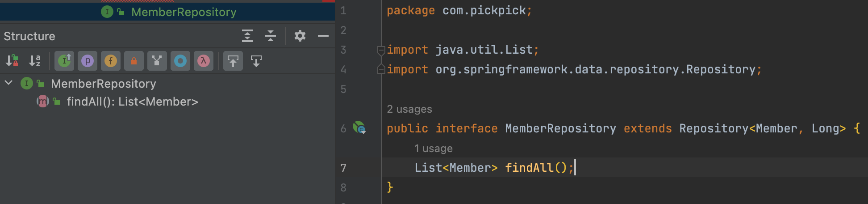Toggle the gray Y-shaped fork filter
Screen dimensions: 868x204
click(x=157, y=60)
